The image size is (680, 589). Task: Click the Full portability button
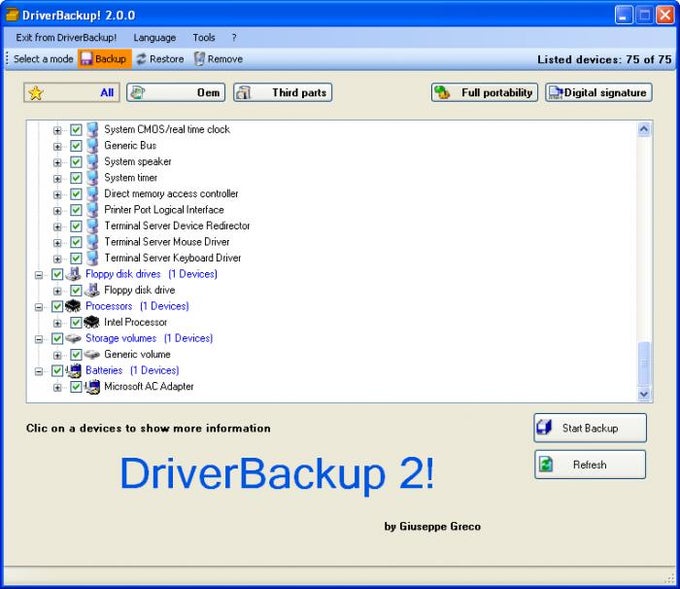[x=484, y=92]
